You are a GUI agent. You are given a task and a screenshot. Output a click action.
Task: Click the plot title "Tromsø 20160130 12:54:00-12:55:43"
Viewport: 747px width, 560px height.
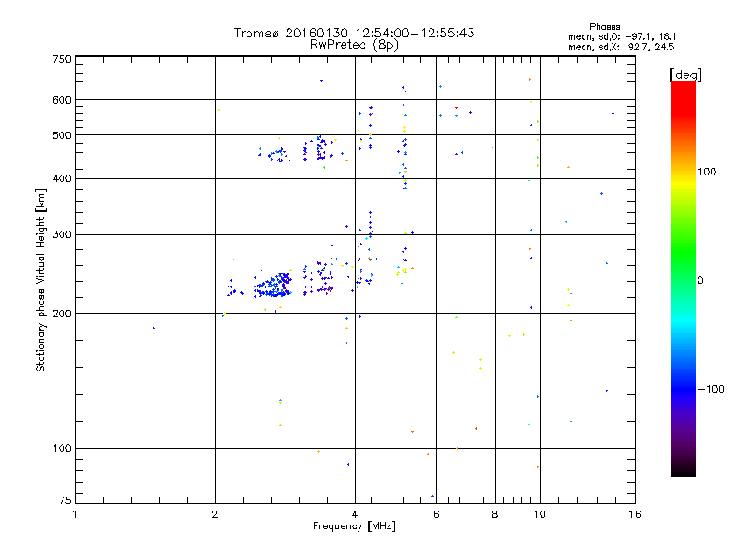tap(354, 33)
